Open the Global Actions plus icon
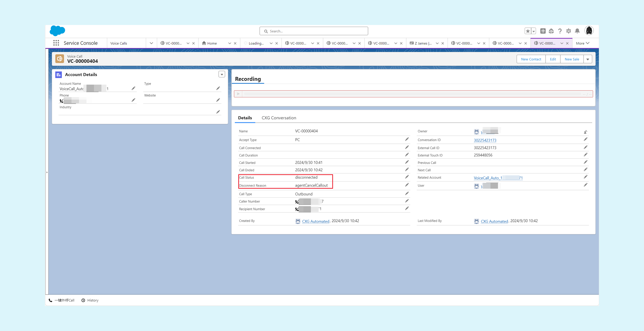Screen dimensions: 644x331 [x=543, y=31]
